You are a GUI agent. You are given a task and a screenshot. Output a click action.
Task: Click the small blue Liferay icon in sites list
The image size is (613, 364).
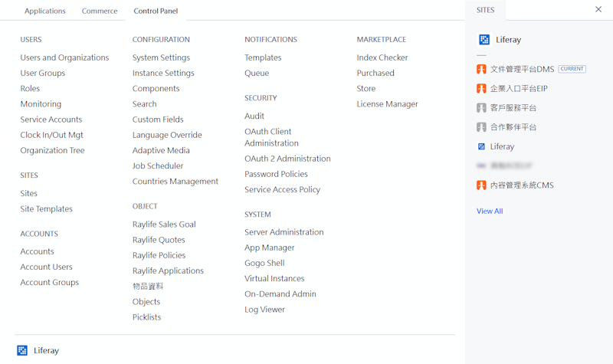point(481,146)
